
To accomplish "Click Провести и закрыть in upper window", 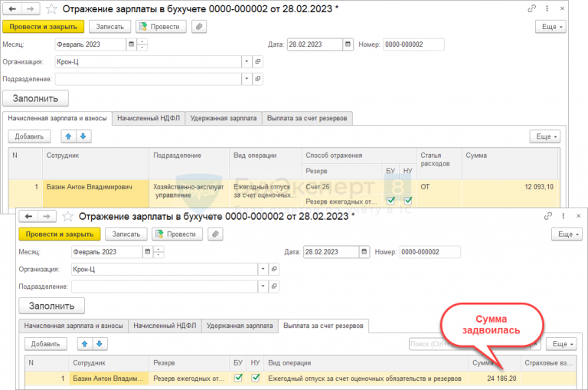I will click(x=42, y=26).
